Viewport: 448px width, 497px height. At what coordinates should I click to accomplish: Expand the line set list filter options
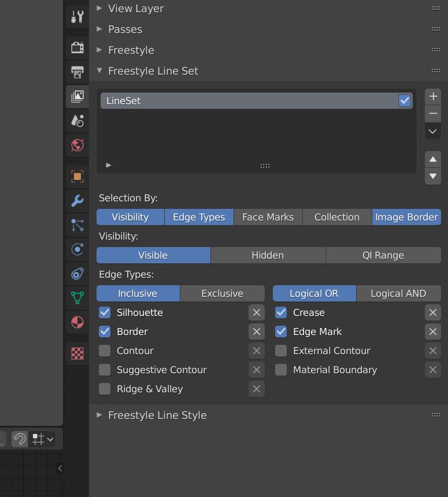(108, 165)
